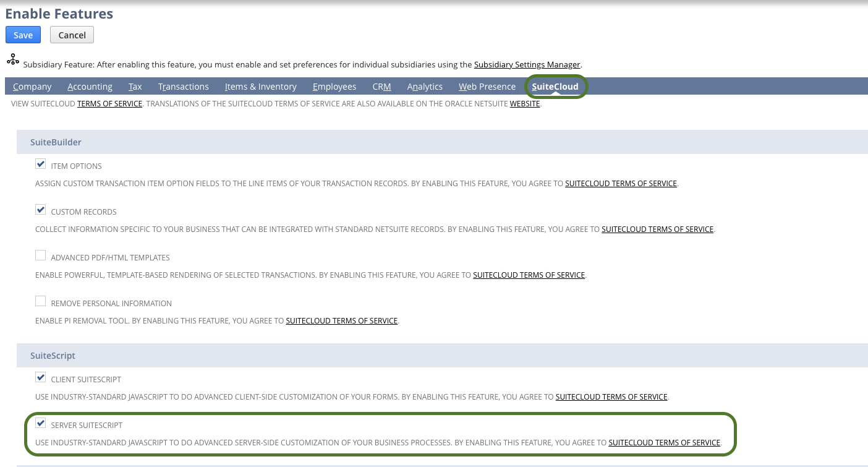Viewport: 868px width, 467px height.
Task: View the SuiteCloud Terms of Service link
Action: point(109,103)
